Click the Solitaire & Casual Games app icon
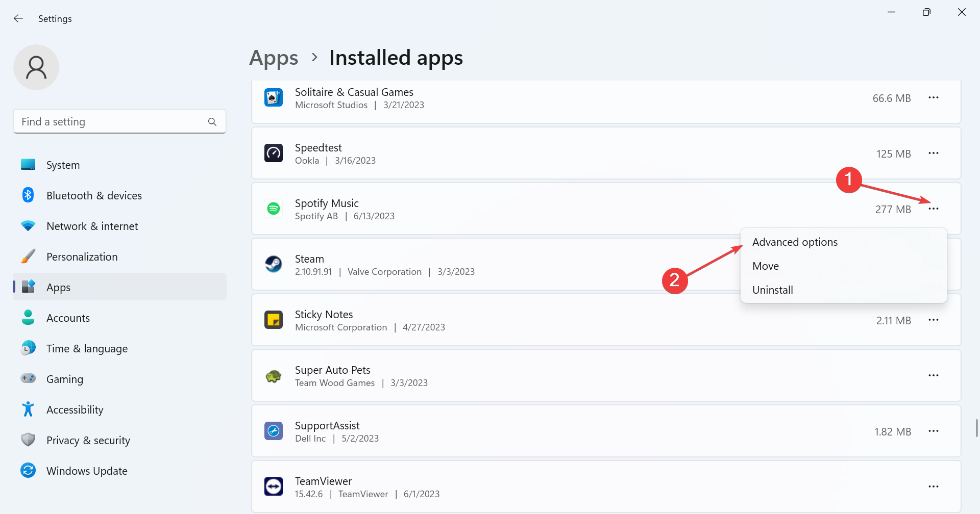Viewport: 980px width, 514px height. (x=274, y=97)
